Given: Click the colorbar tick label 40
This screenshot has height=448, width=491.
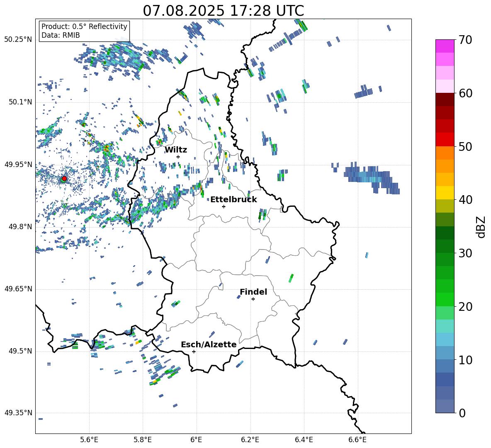Looking at the screenshot, I should pyautogui.click(x=465, y=200).
